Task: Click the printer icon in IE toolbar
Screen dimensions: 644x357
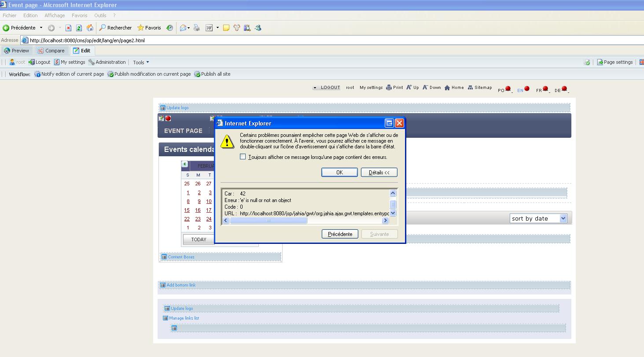Action: 197,28
